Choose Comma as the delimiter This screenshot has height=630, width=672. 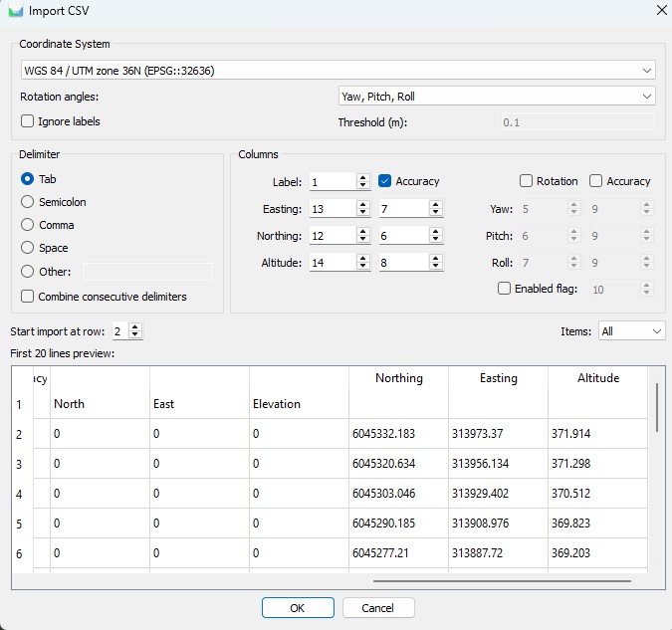(27, 225)
